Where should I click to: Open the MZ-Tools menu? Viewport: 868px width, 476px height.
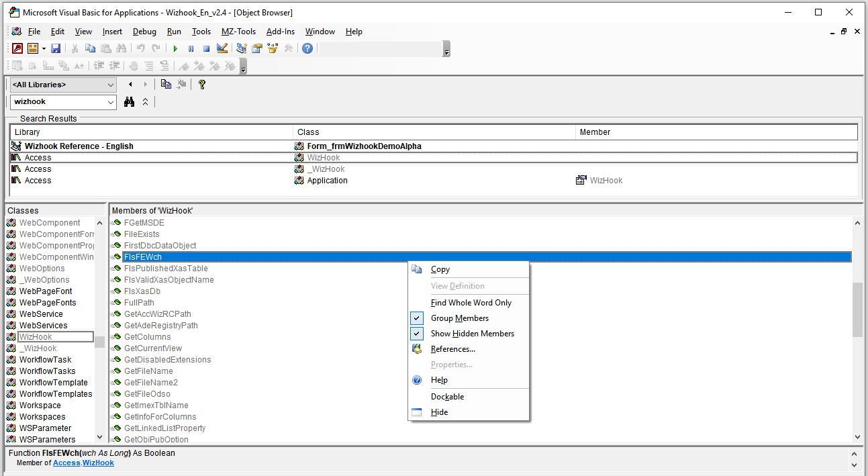coord(238,32)
